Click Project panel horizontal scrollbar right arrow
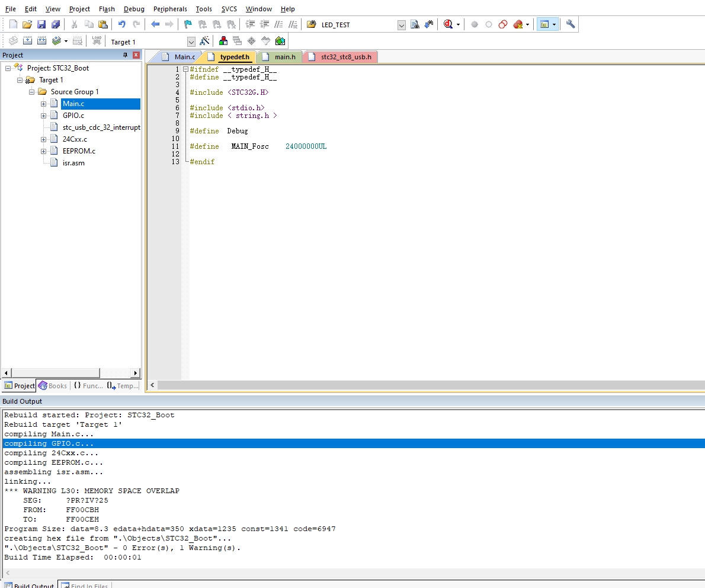The image size is (705, 588). pos(136,372)
